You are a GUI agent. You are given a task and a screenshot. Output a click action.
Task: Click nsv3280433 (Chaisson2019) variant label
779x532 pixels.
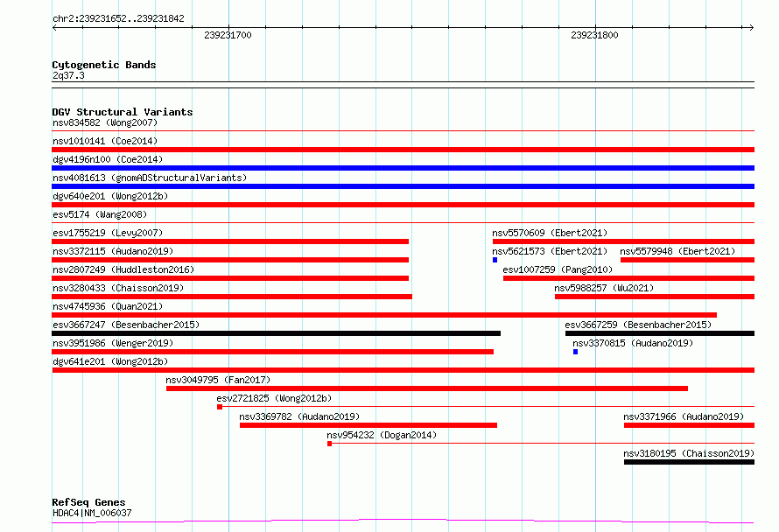118,288
